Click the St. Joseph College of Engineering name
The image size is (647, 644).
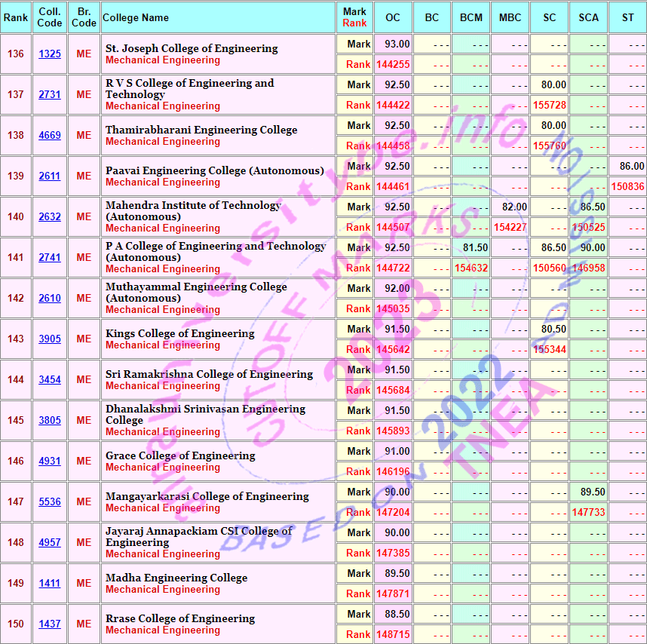(x=192, y=48)
